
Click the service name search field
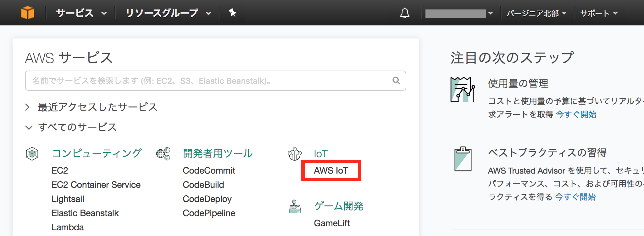coord(215,81)
